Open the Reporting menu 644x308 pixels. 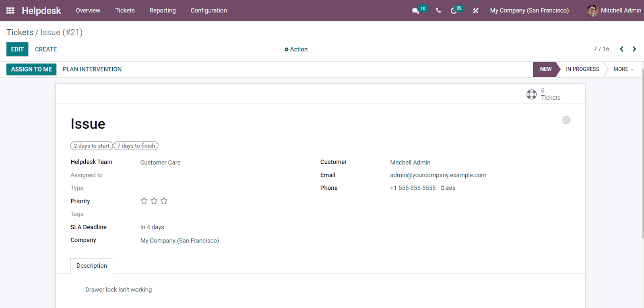(x=163, y=10)
